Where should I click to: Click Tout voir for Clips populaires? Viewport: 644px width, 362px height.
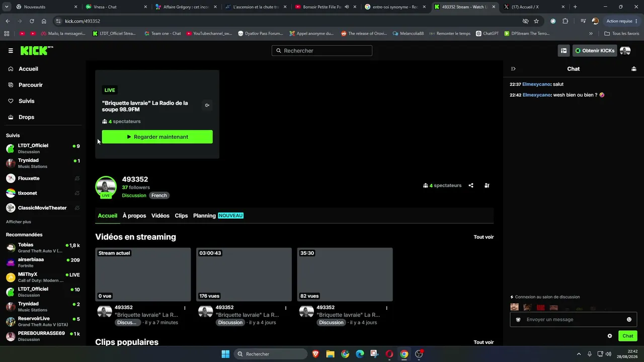pyautogui.click(x=484, y=342)
